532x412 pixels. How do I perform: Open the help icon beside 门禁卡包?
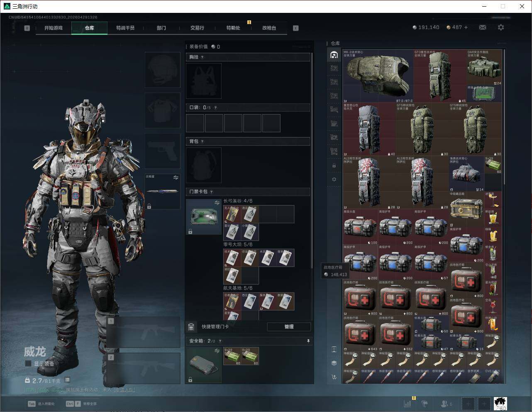coord(212,192)
